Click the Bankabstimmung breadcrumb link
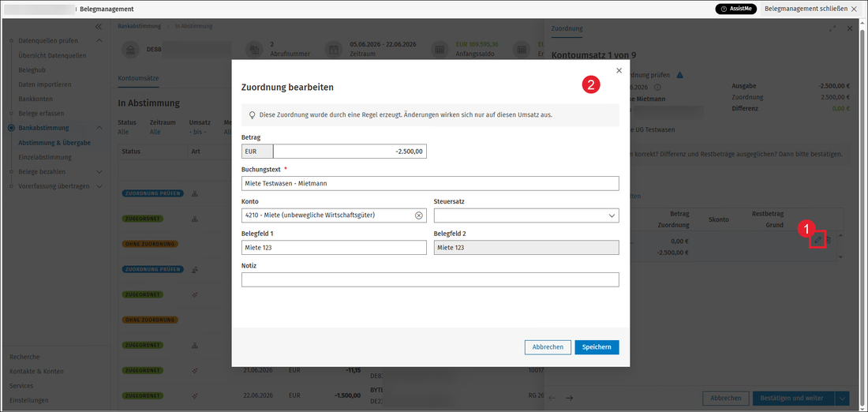The image size is (868, 412). coord(139,26)
